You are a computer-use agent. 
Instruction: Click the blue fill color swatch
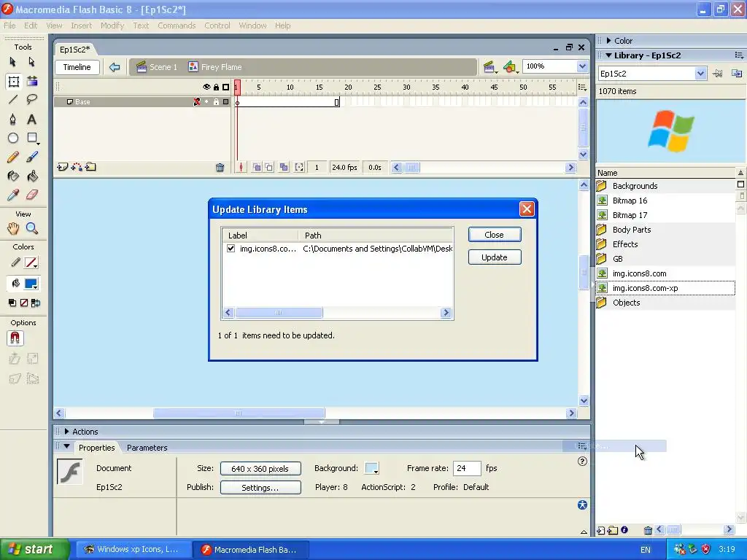tap(31, 284)
